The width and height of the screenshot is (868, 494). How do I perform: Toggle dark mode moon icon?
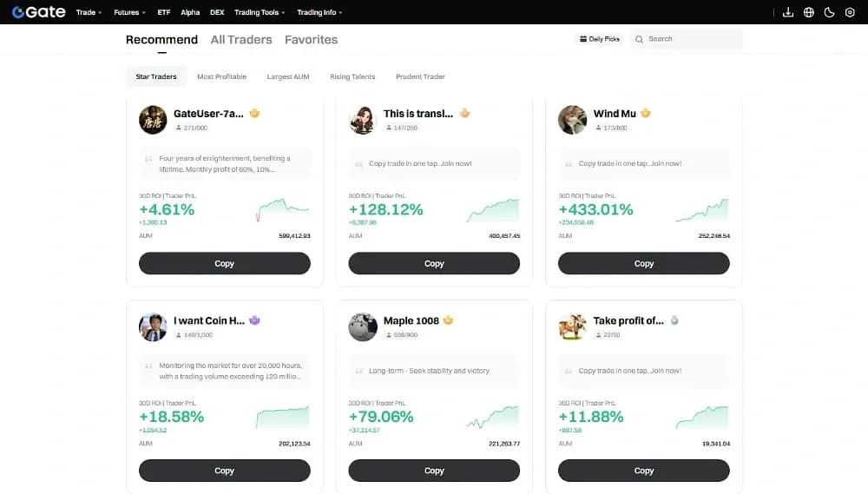[829, 12]
